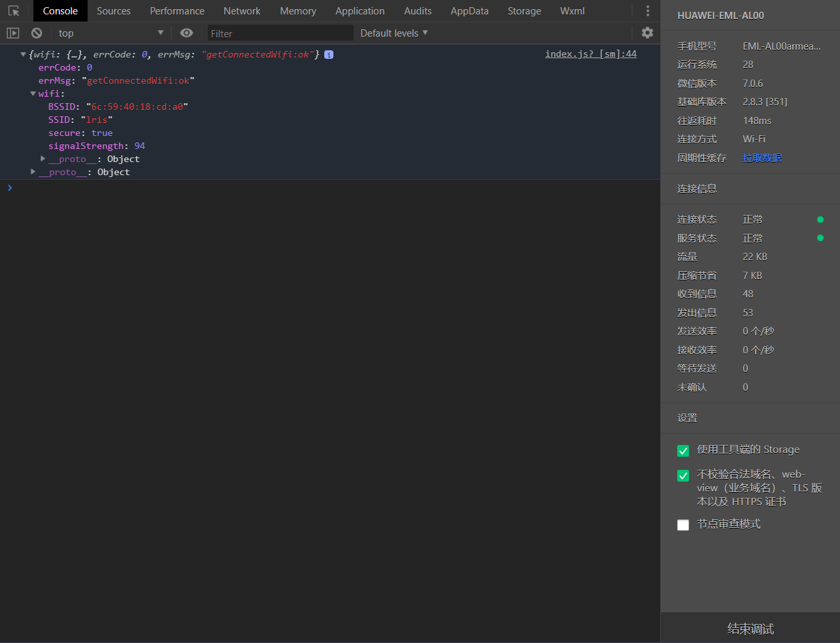840x643 pixels.
Task: Open live expression eye icon
Action: 186,33
